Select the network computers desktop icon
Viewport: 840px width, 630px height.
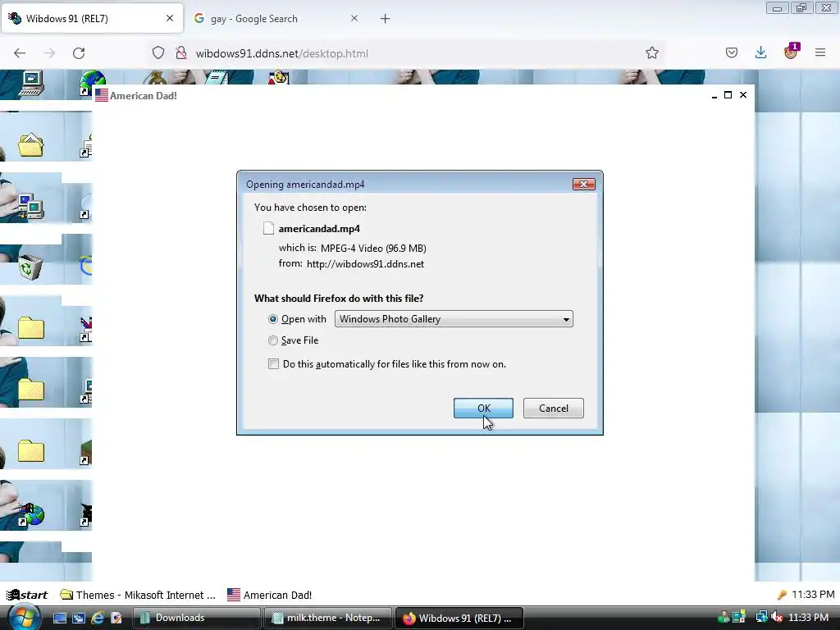coord(30,206)
